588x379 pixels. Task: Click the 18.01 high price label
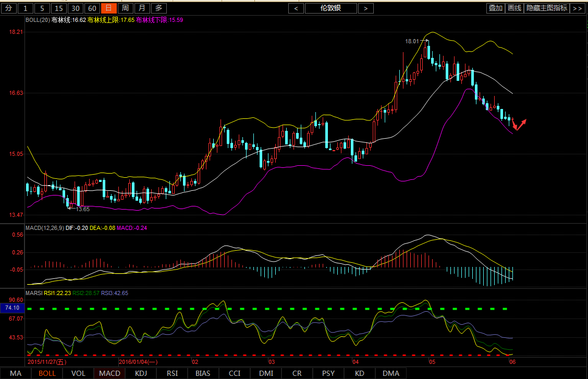click(x=412, y=41)
